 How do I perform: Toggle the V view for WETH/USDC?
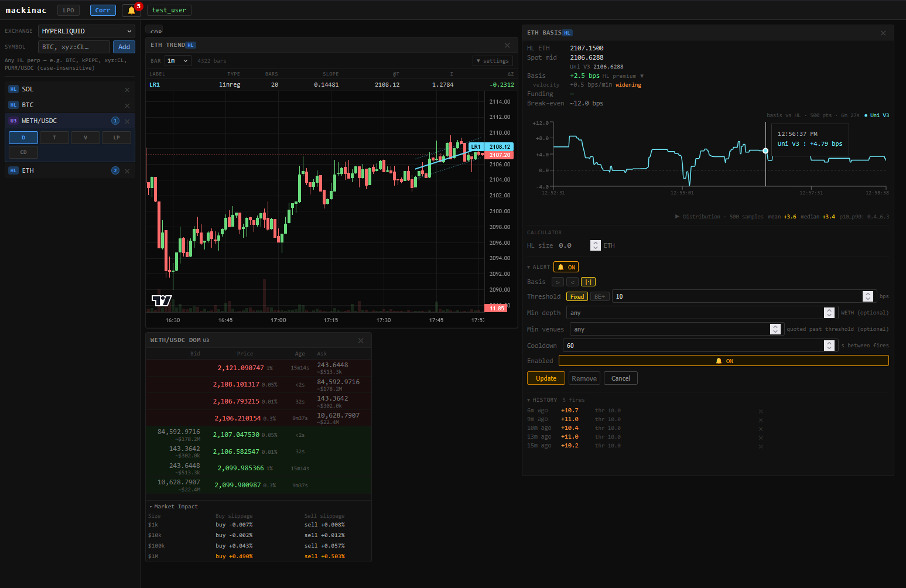point(86,138)
